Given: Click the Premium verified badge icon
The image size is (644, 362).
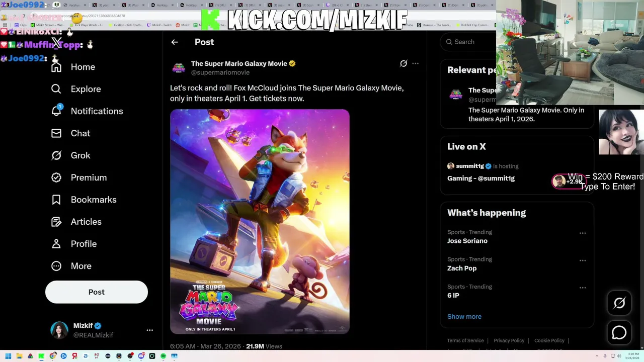Looking at the screenshot, I should [56, 177].
